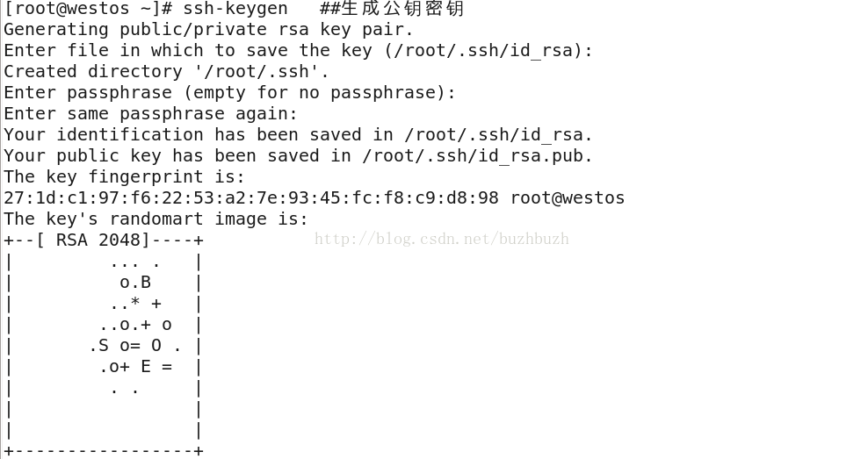Click the default path "(/root/.ssh/id_rsa):"
This screenshot has height=459, width=868.
489,51
